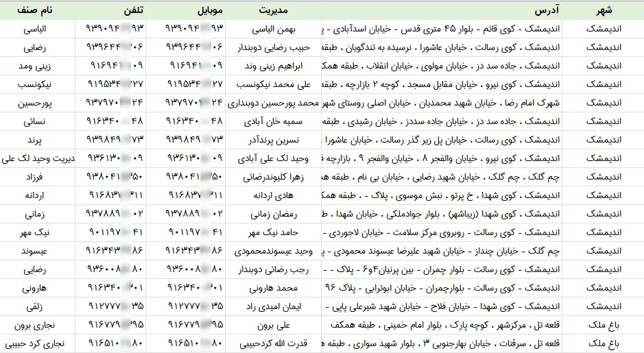Click address mentioning خیابان ابوترابی
644x353 pixels.
pyautogui.click(x=442, y=288)
